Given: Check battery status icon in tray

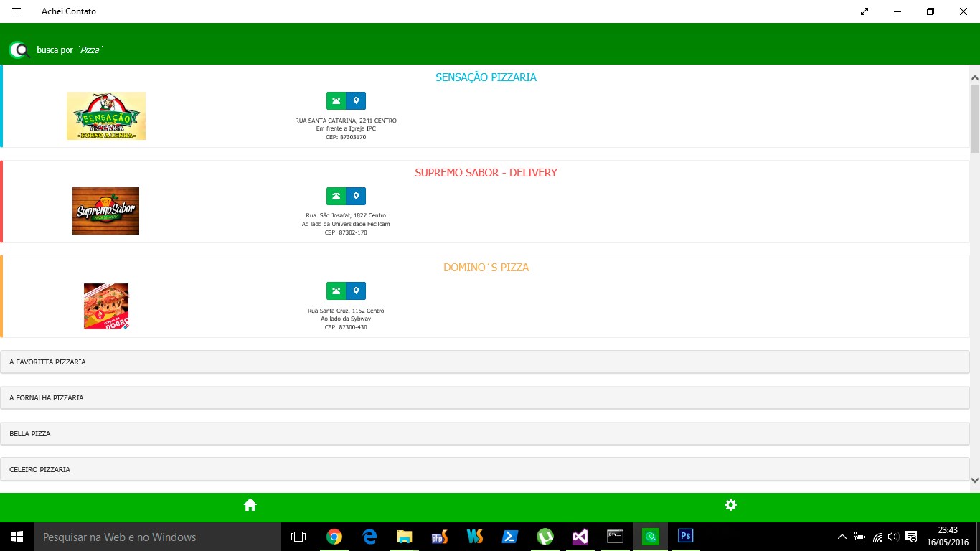Looking at the screenshot, I should [859, 537].
